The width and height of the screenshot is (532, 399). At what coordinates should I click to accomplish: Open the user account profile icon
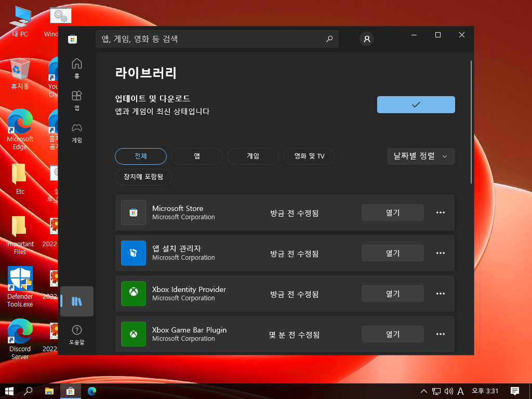(x=367, y=39)
